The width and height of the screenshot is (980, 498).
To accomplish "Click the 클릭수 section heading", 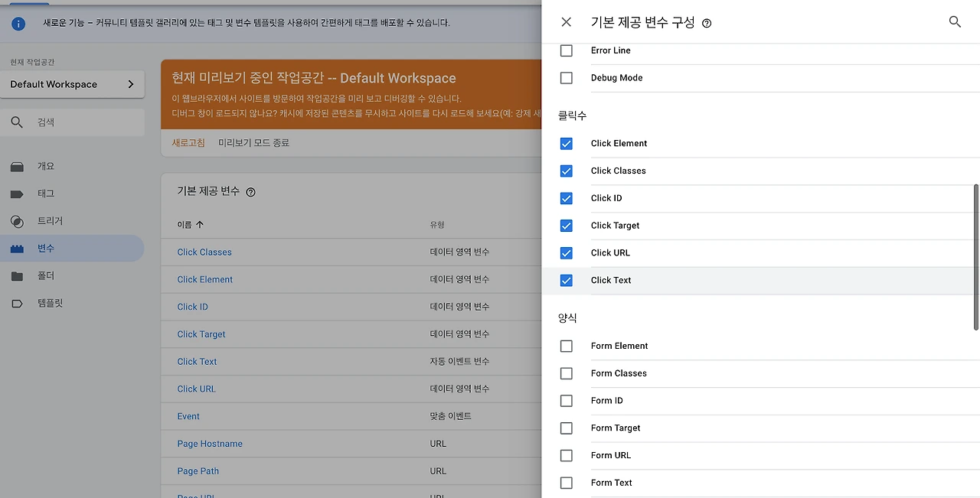I will pyautogui.click(x=572, y=116).
